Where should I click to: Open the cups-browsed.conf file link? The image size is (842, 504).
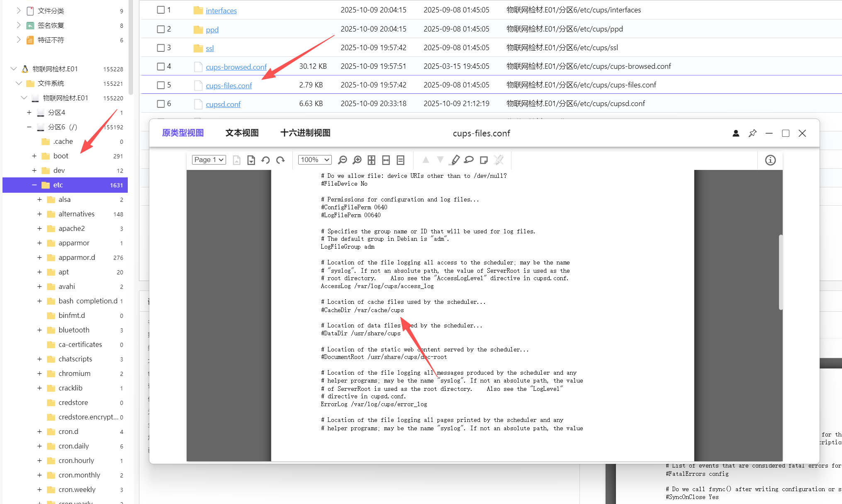pyautogui.click(x=236, y=67)
